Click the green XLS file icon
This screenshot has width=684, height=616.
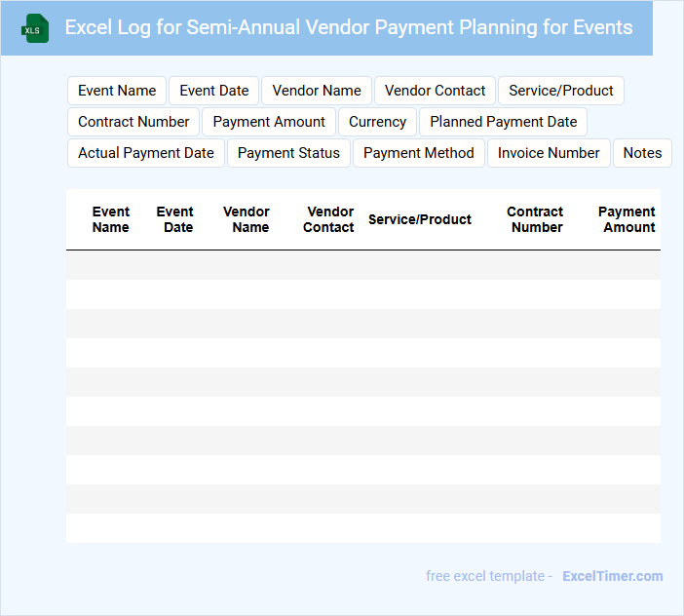coord(35,29)
